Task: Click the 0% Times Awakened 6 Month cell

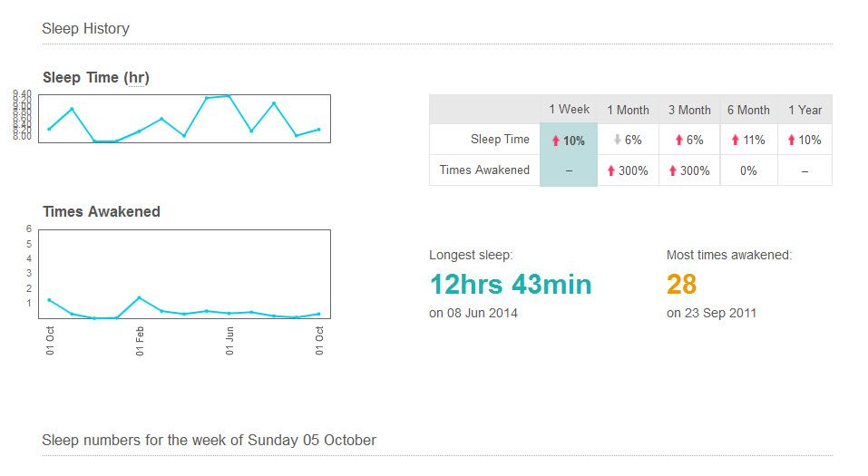Action: point(748,170)
